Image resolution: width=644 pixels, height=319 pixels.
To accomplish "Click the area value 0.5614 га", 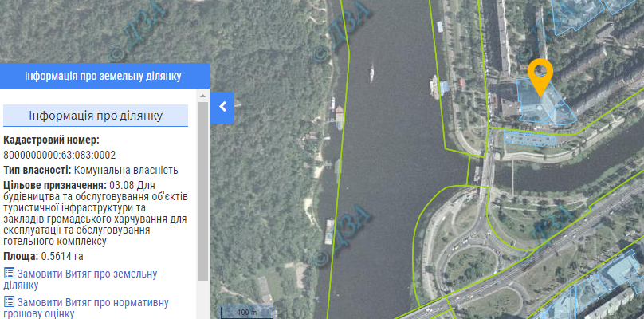I will pos(62,257).
